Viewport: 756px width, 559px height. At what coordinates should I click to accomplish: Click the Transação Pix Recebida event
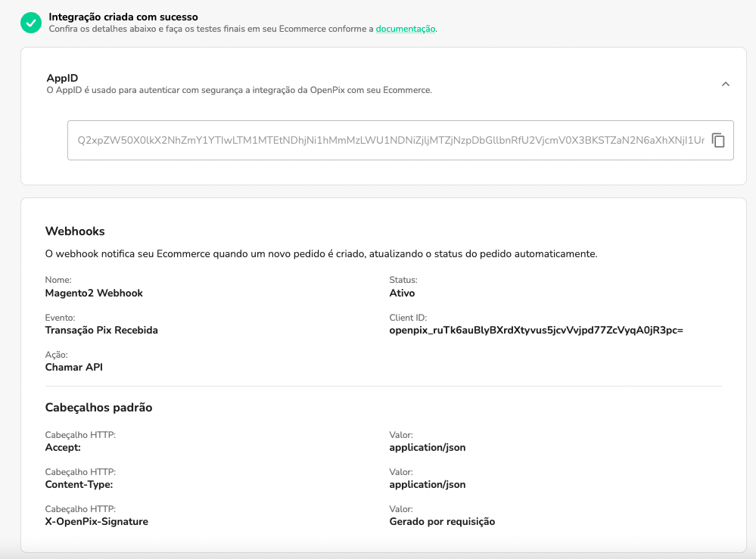coord(101,331)
